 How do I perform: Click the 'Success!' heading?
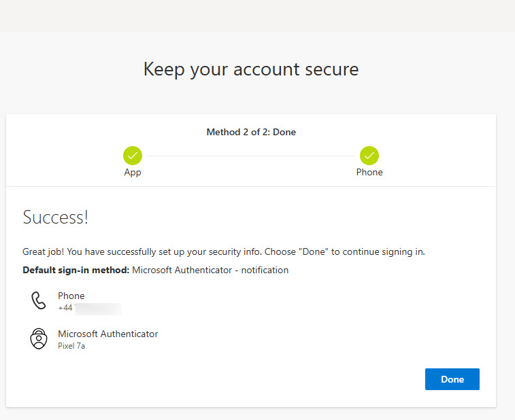55,217
